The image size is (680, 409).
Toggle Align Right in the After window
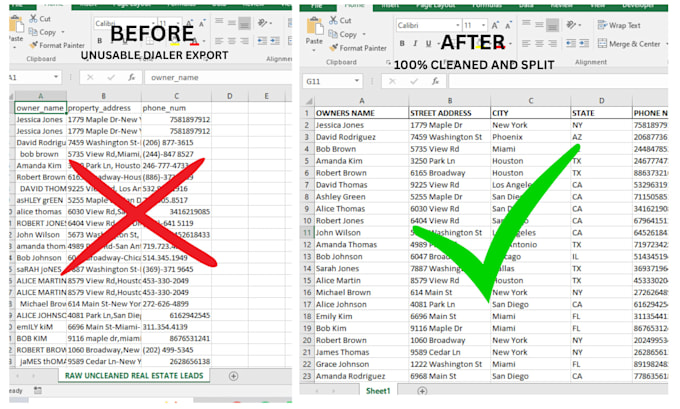point(552,43)
